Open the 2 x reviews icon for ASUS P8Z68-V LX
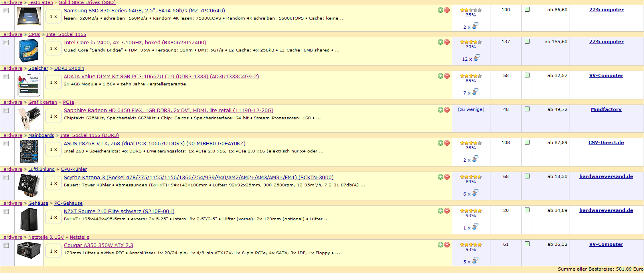Viewport: 644px width, 273px height. coord(475,159)
